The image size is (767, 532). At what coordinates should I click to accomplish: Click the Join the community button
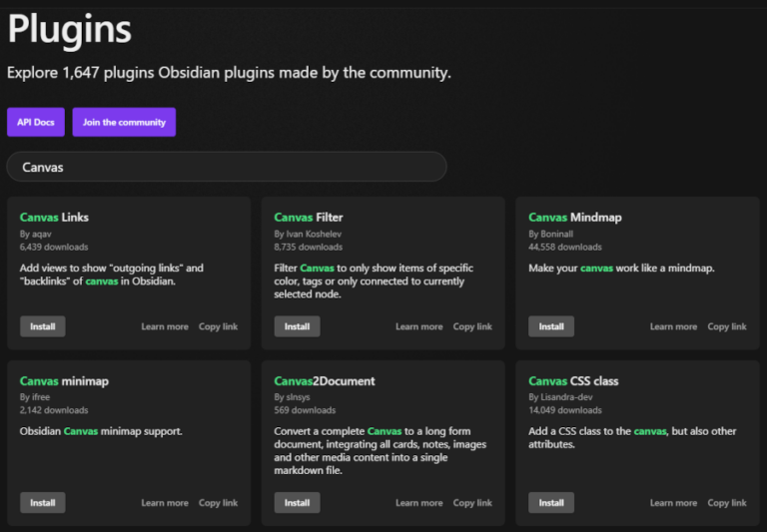point(124,122)
